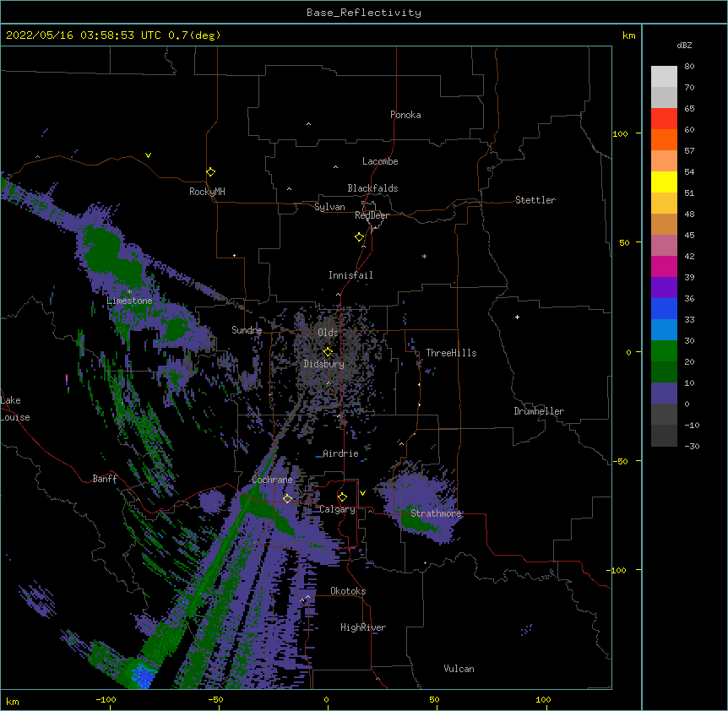
Task: Click the red 65 dBZ legend swatch
Action: [664, 119]
